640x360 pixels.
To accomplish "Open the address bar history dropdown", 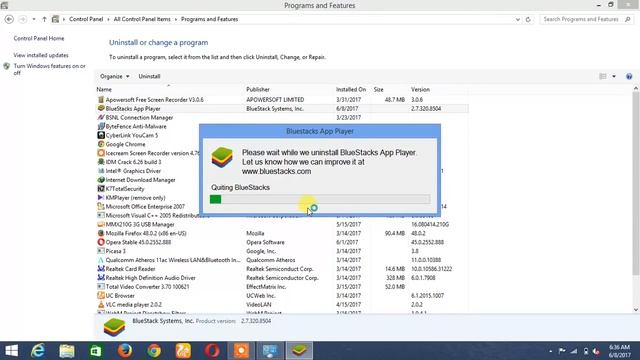I will pyautogui.click(x=518, y=19).
